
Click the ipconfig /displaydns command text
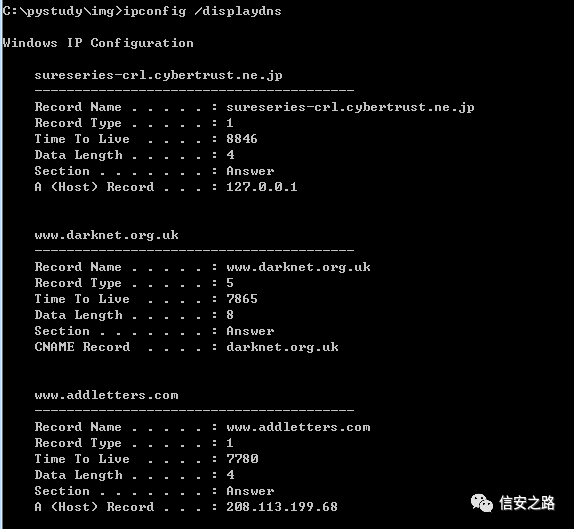click(202, 11)
